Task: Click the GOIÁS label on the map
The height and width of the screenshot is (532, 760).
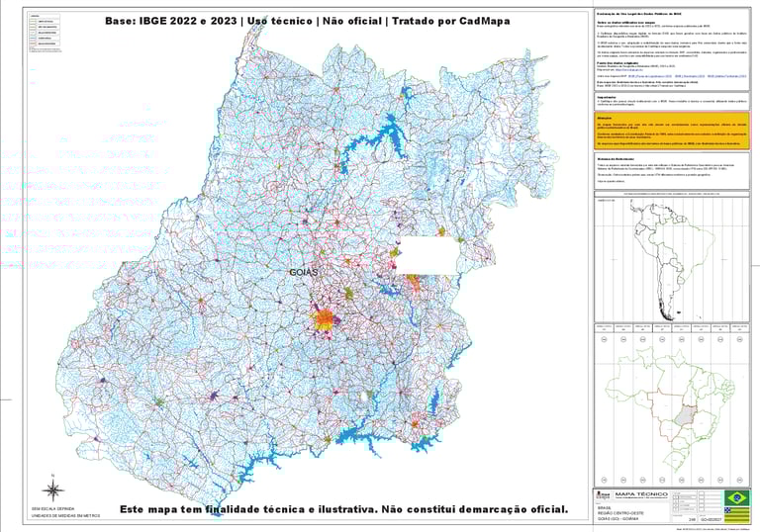Action: tap(304, 272)
